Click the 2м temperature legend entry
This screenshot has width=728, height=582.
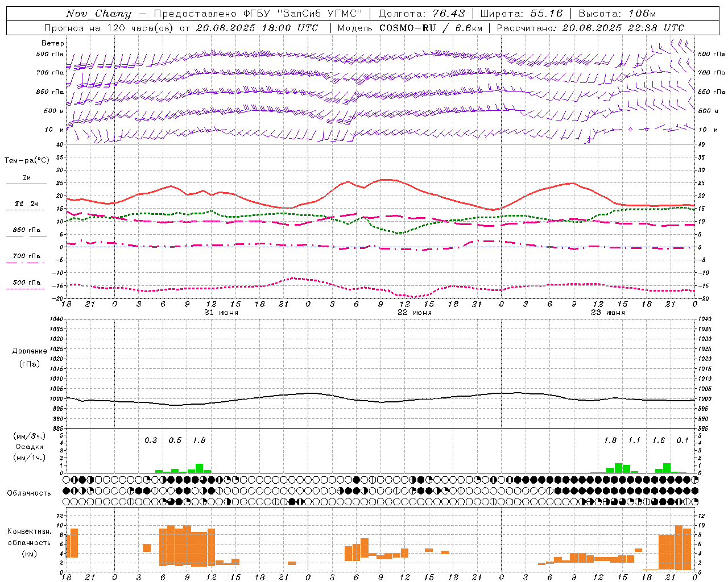[x=27, y=178]
